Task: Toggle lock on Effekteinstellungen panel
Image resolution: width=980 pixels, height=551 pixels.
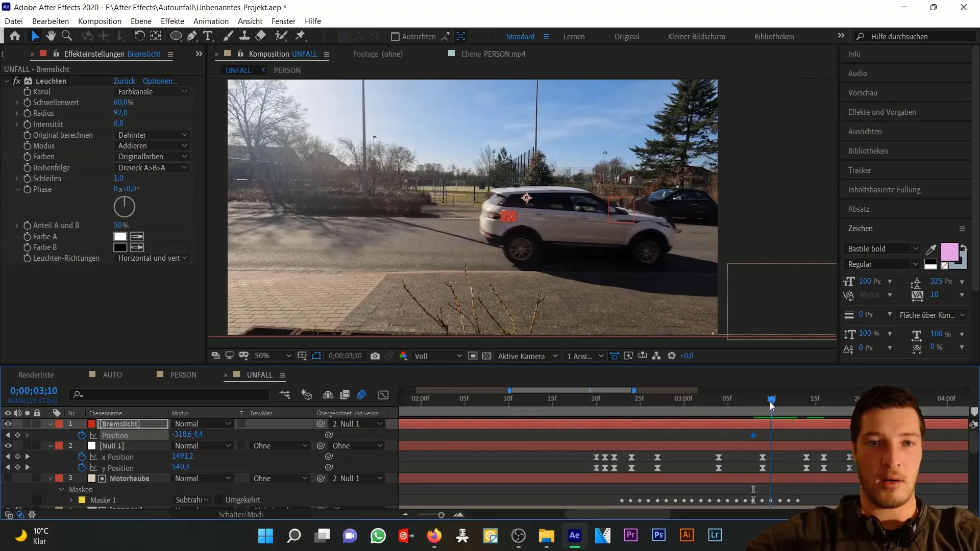Action: [x=56, y=54]
